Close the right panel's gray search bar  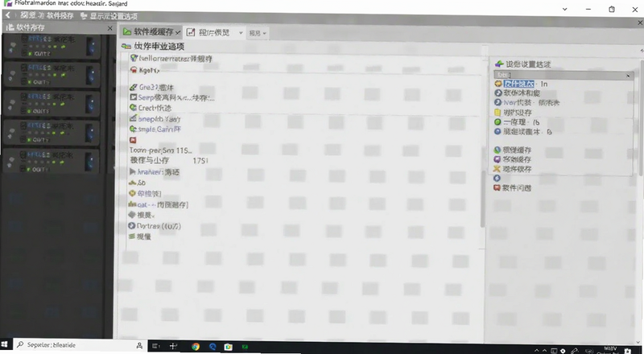(628, 76)
